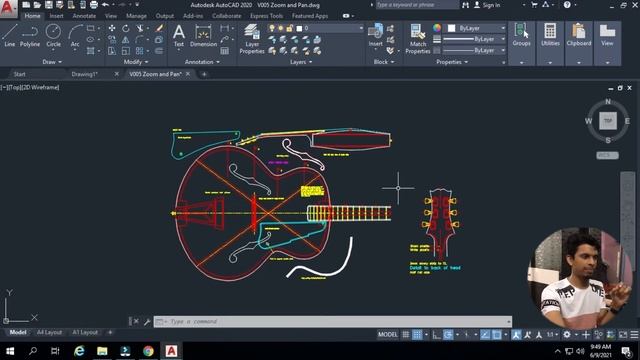The image size is (640, 360).
Task: Add a new drawing tab with plus
Action: click(204, 74)
